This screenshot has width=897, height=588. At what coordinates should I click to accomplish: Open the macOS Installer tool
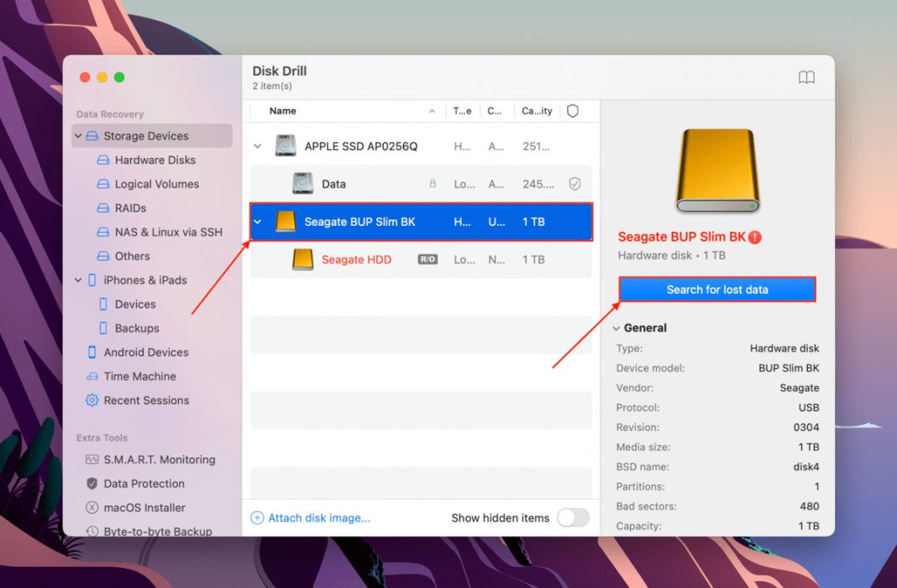coord(140,507)
